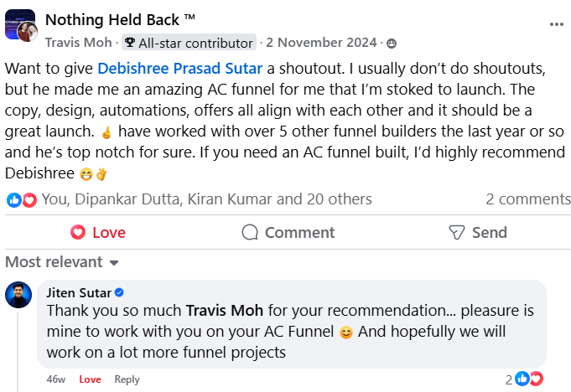Click the Send button
The image size is (571, 392).
tap(477, 232)
